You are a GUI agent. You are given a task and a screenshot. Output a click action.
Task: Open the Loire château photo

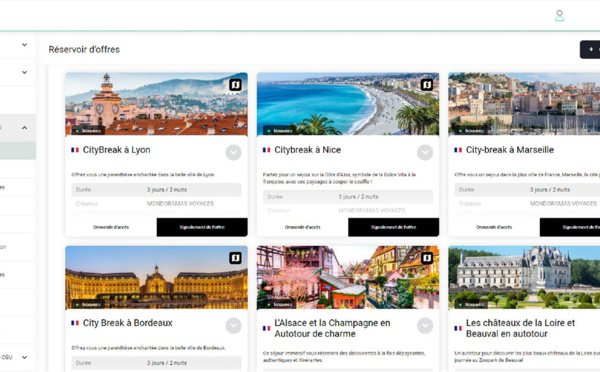524,277
